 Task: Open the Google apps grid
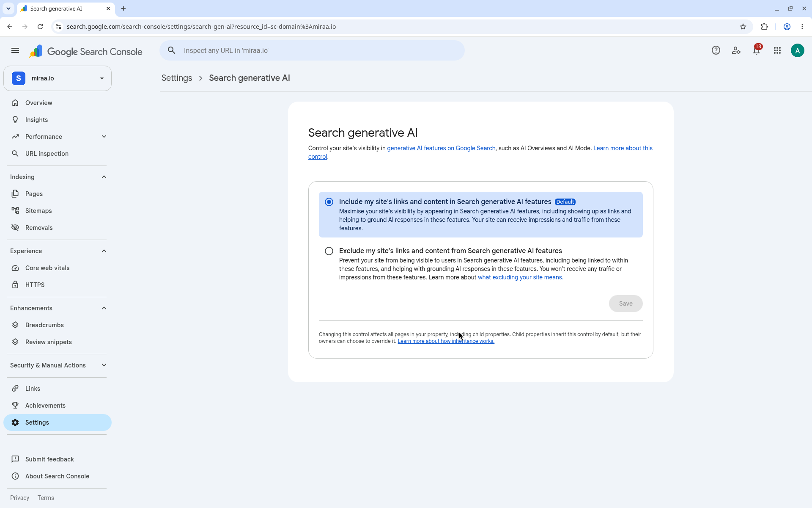pos(777,51)
